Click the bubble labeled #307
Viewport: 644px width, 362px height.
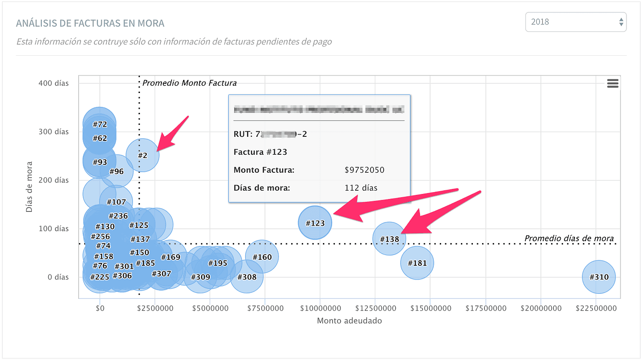coord(161,273)
